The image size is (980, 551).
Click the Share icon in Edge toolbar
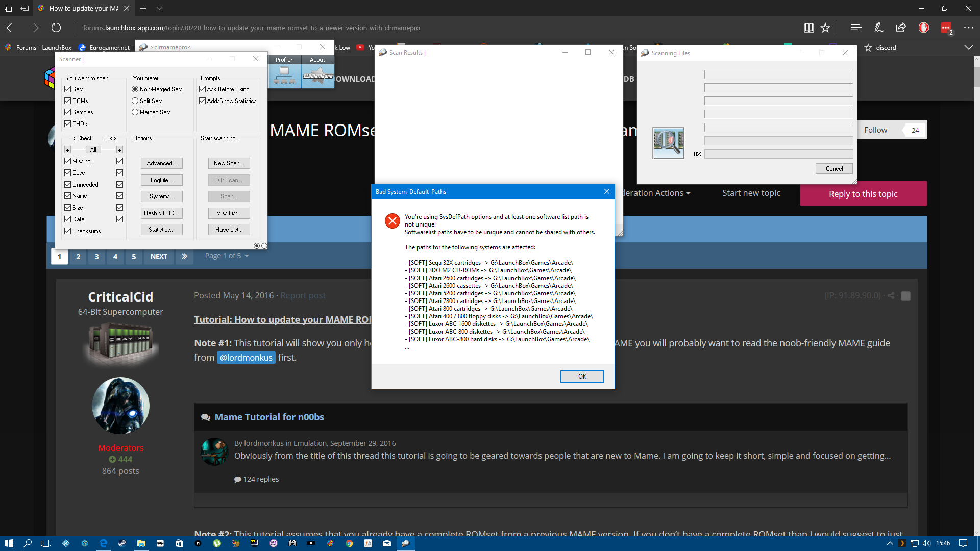click(901, 28)
